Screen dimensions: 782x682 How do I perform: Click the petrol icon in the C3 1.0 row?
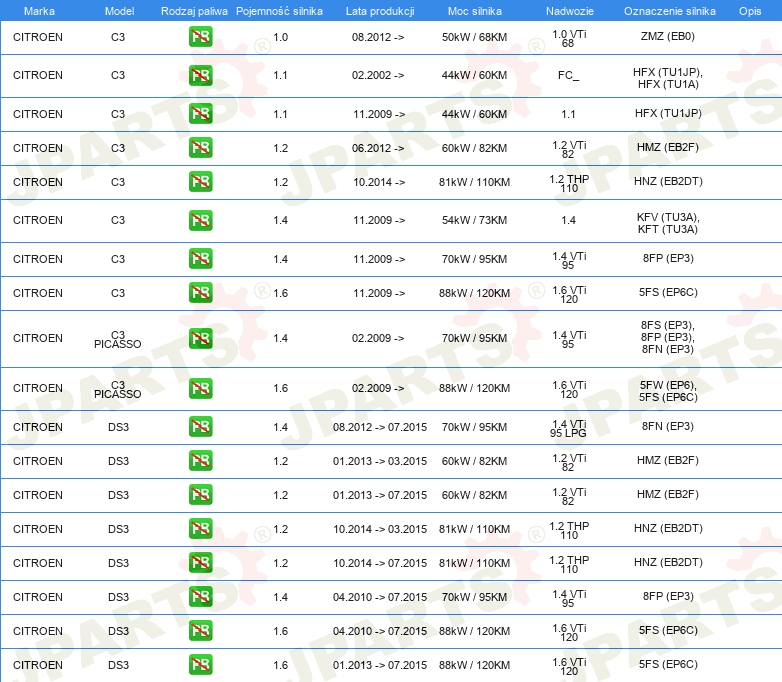tap(200, 37)
